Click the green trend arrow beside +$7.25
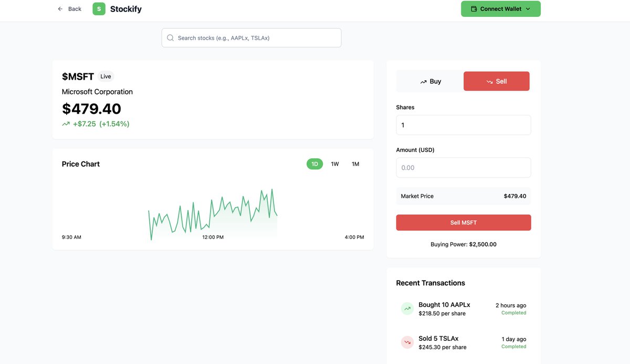 [66, 124]
